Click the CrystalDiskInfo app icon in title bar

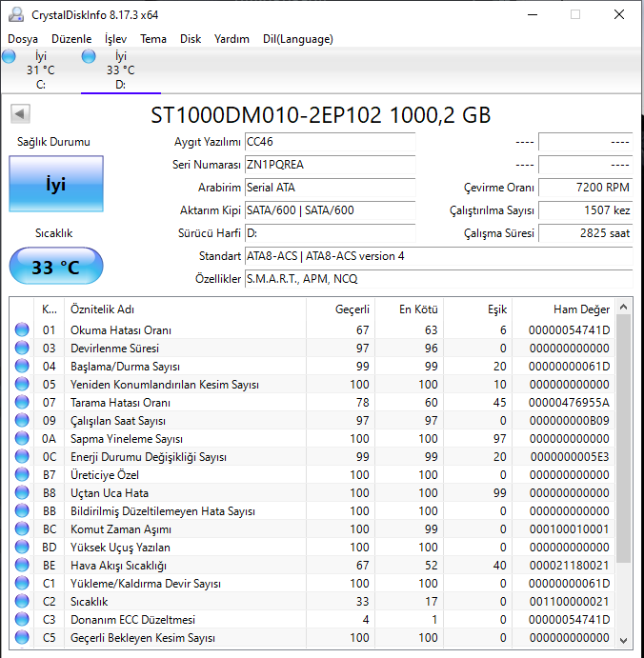point(16,14)
